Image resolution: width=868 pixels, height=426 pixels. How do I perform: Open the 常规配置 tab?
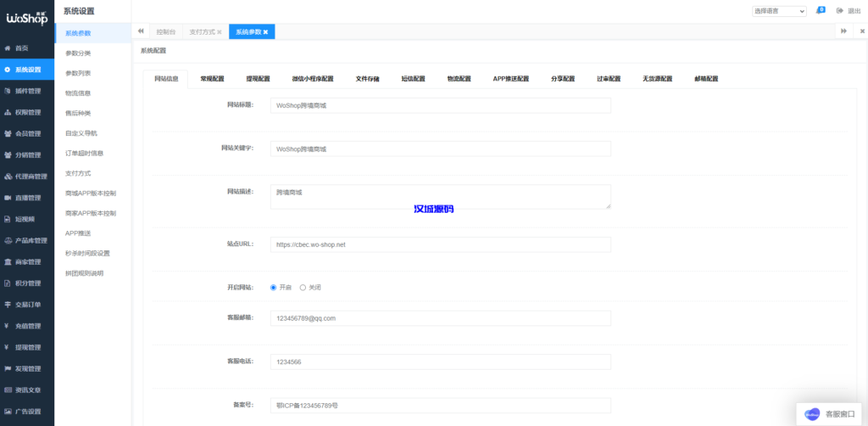212,79
